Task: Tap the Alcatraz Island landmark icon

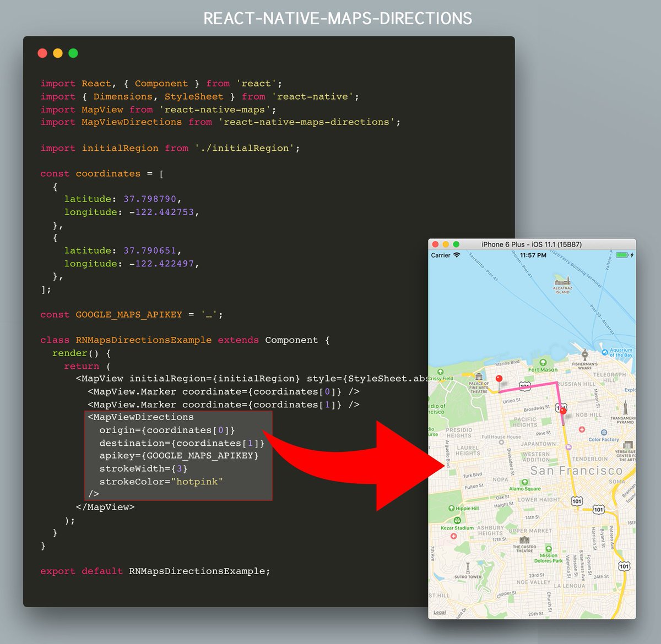Action: (562, 280)
